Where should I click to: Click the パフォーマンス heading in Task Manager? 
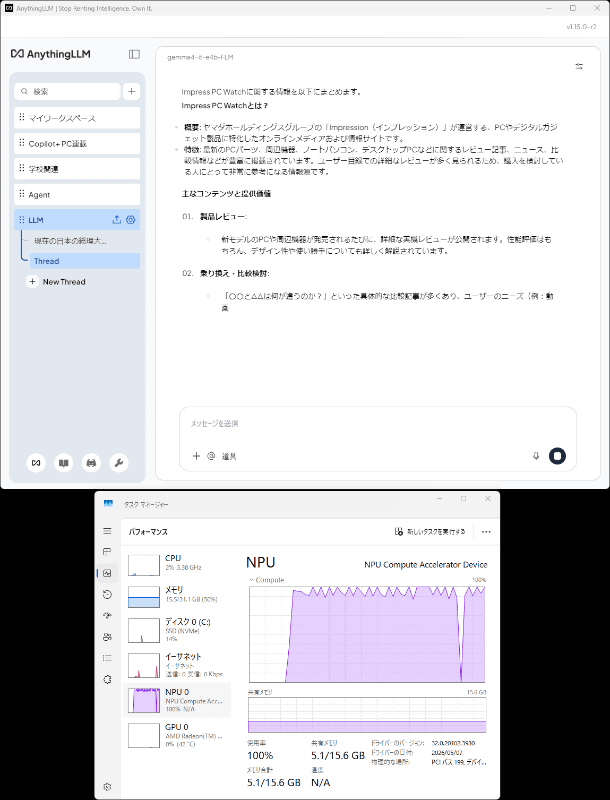[148, 532]
